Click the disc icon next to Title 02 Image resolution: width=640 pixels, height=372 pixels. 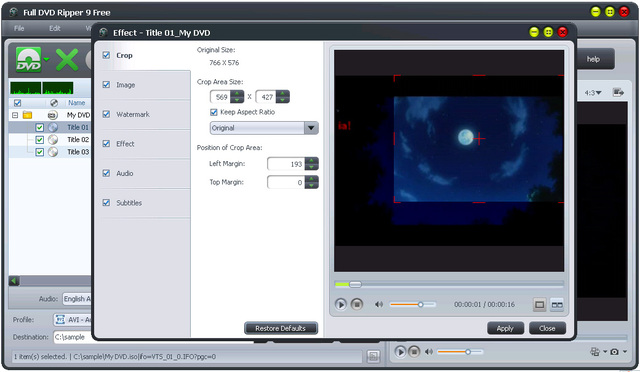coord(53,140)
